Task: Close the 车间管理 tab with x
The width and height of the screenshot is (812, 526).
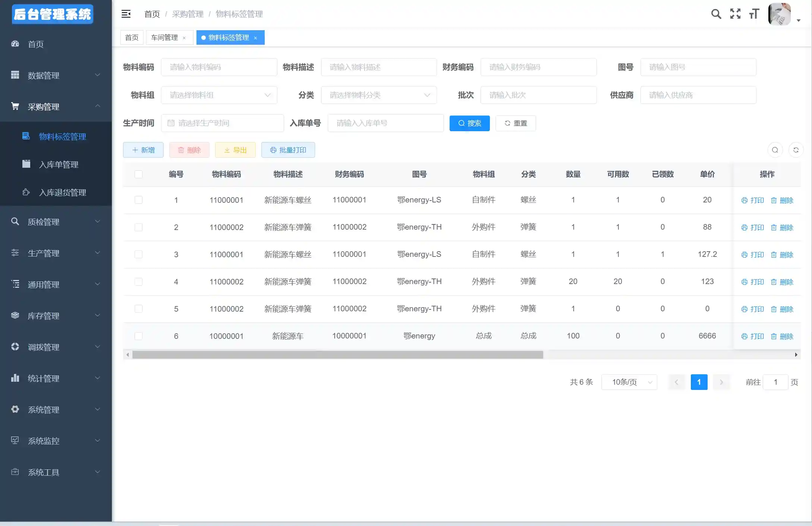Action: pos(184,38)
